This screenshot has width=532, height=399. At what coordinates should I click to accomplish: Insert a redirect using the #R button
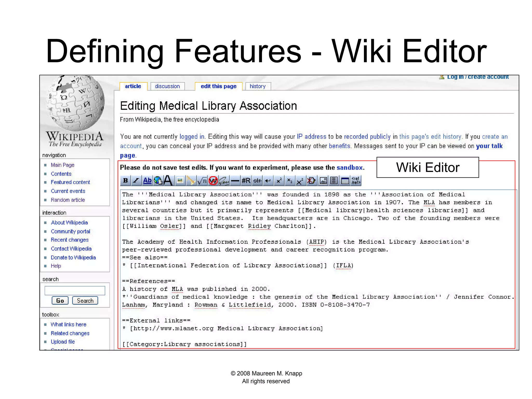click(246, 181)
